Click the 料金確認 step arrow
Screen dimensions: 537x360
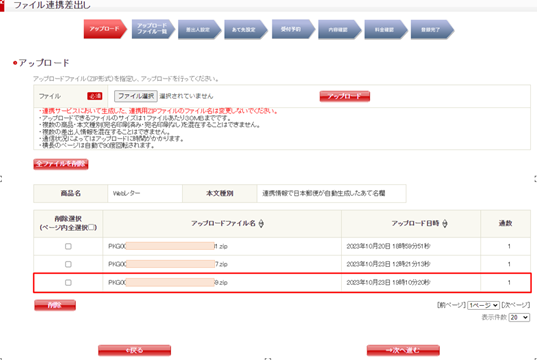386,30
